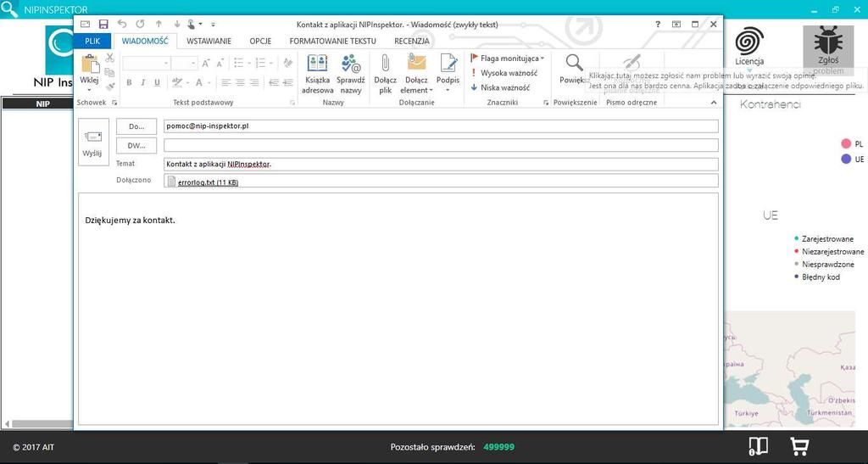Open the font size combo box
The height and width of the screenshot is (464, 868).
[x=184, y=63]
